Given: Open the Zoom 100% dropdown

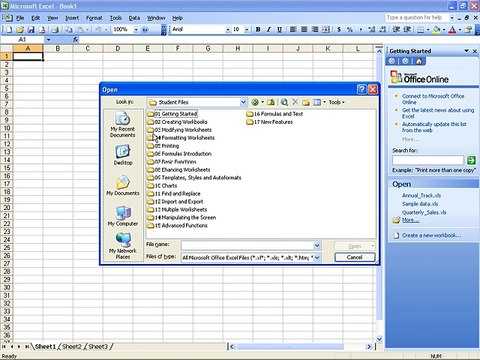Looking at the screenshot, I should click(x=136, y=30).
